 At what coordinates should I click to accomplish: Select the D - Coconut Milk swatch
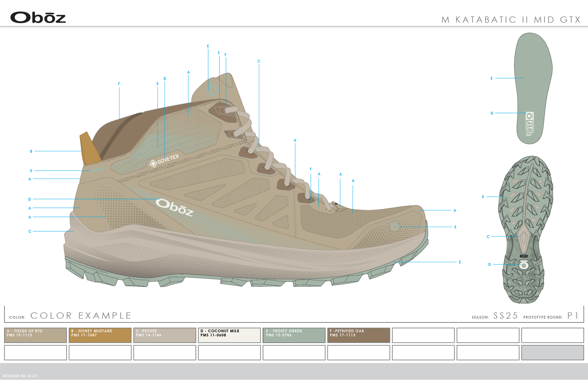[x=230, y=336]
